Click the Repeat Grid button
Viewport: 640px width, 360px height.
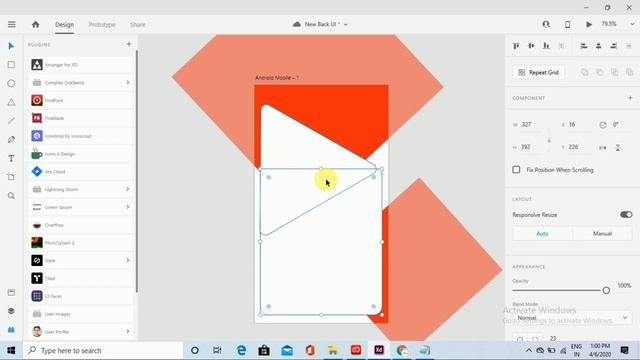pos(539,72)
